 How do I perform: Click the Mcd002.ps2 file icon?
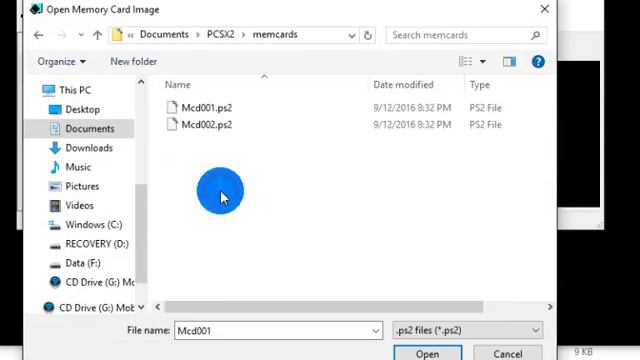[172, 124]
